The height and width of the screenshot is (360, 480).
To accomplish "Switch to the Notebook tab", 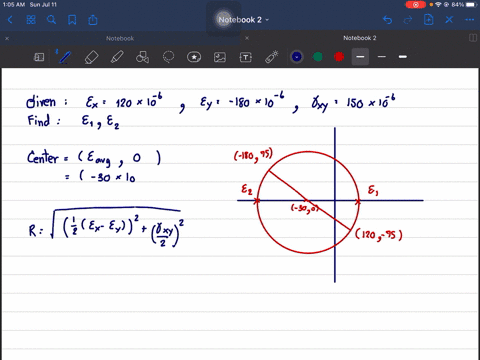I will pyautogui.click(x=120, y=38).
